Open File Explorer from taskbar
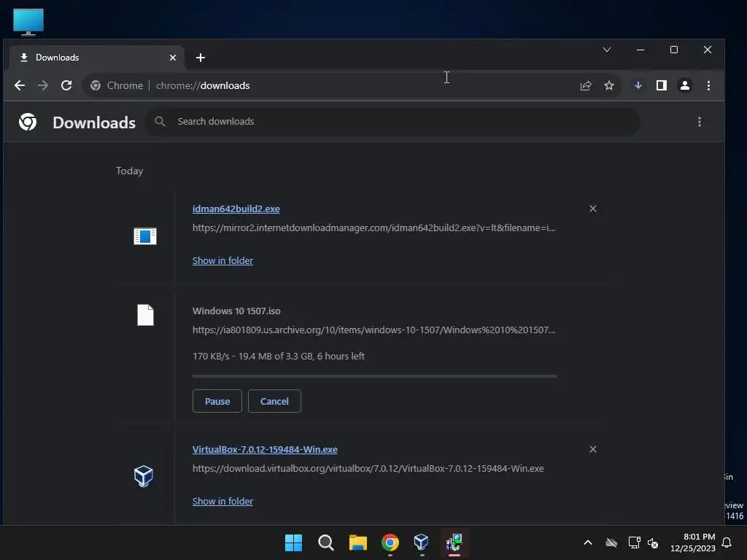Viewport: 747px width, 560px height. (357, 542)
